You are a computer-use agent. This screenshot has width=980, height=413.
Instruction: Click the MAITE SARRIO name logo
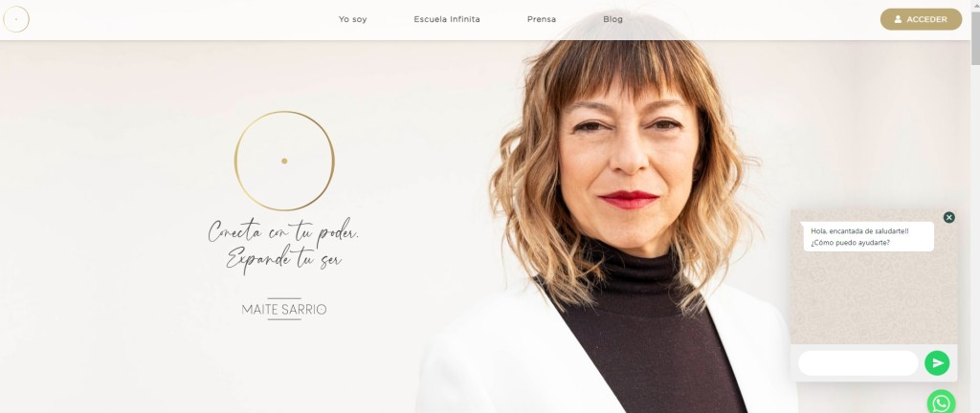pyautogui.click(x=284, y=310)
